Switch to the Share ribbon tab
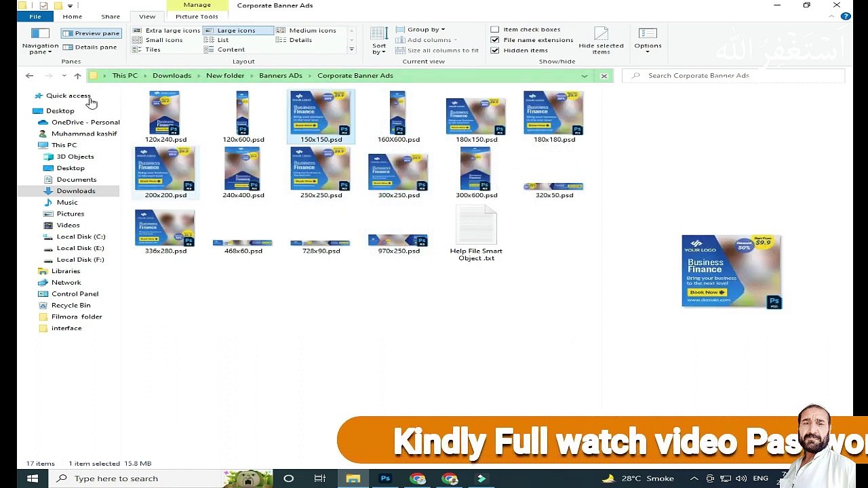The image size is (868, 488). coord(111,16)
